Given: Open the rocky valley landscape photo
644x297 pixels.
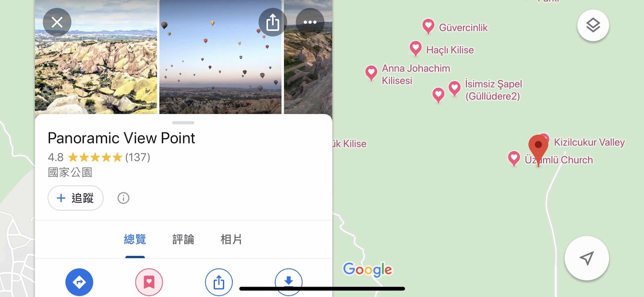Looking at the screenshot, I should click(96, 57).
